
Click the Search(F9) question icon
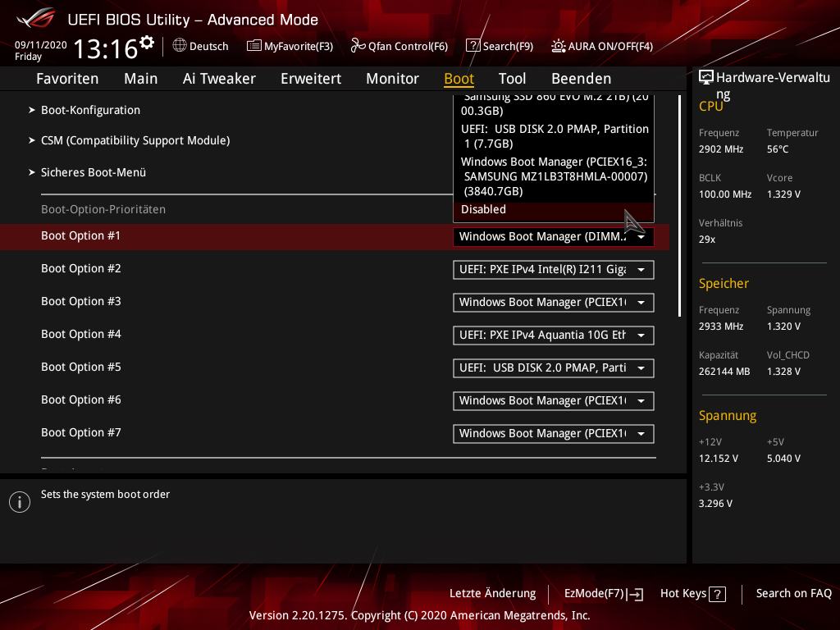472,46
